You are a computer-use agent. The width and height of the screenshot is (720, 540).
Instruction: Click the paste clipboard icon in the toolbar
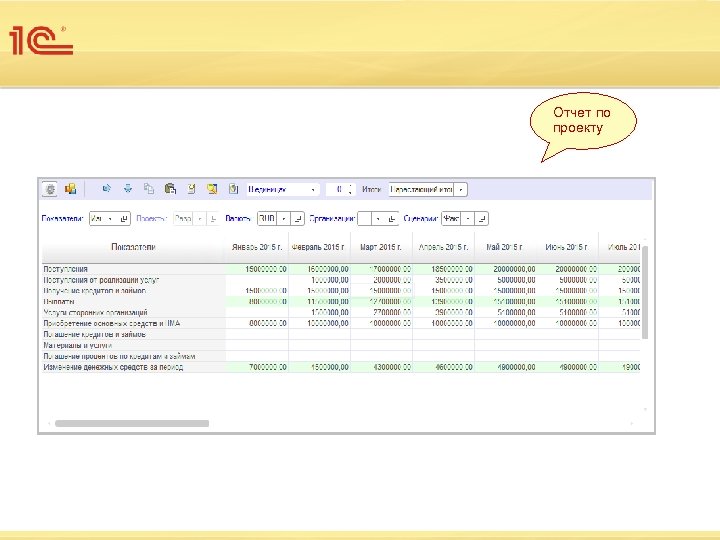[170, 188]
